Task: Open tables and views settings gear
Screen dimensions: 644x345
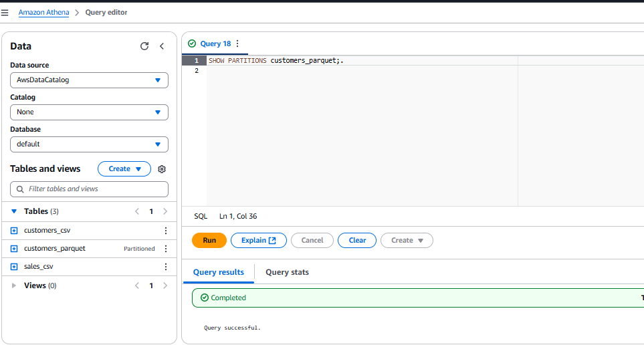Action: [x=162, y=169]
